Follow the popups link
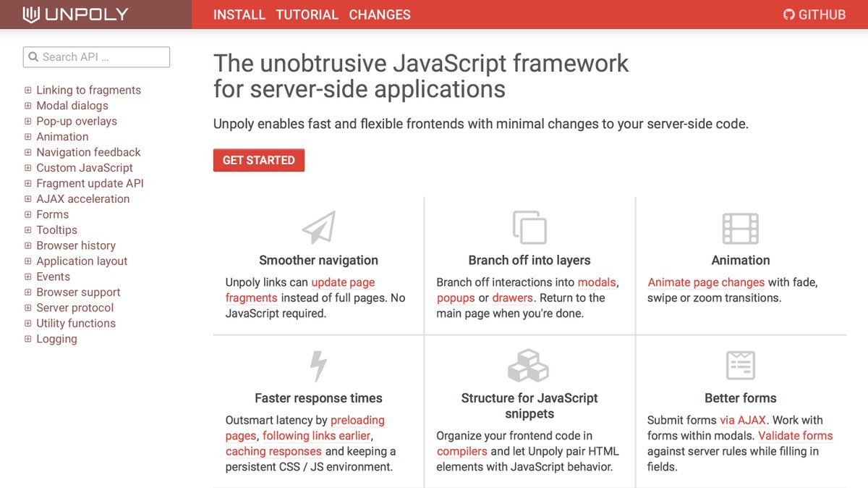The height and width of the screenshot is (488, 868). 456,298
